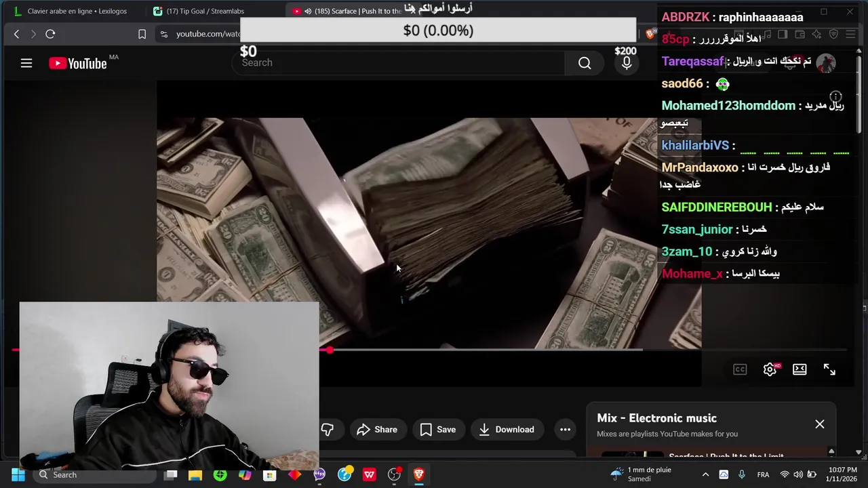Image resolution: width=868 pixels, height=488 pixels.
Task: Click chat username saod66
Action: tap(682, 84)
